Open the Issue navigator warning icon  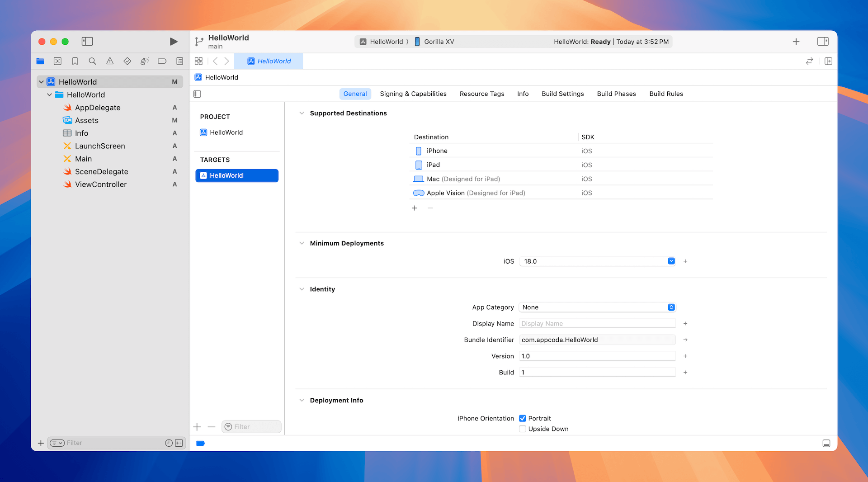click(x=110, y=61)
